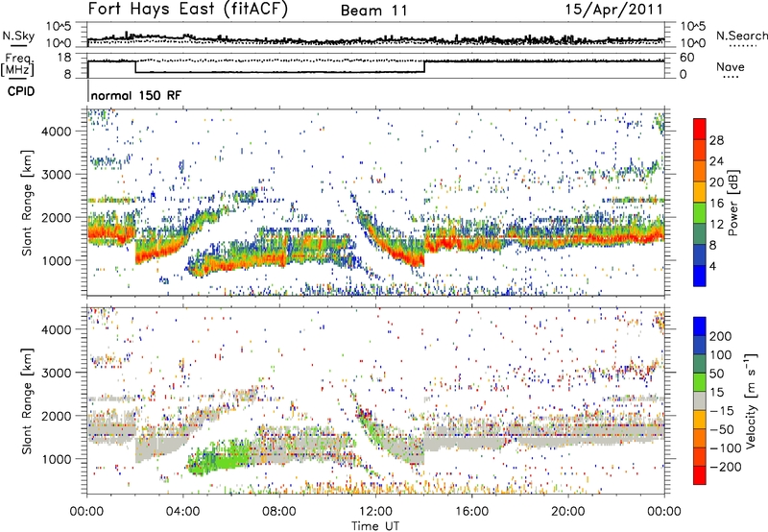Click '2000' on velocity panel range axis
The width and height of the screenshot is (768, 532).
(x=57, y=416)
